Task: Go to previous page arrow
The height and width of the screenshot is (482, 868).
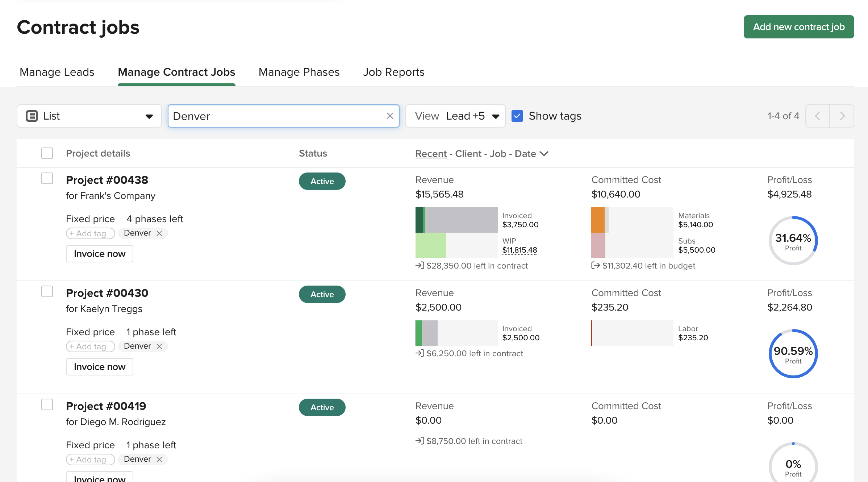Action: coord(818,116)
